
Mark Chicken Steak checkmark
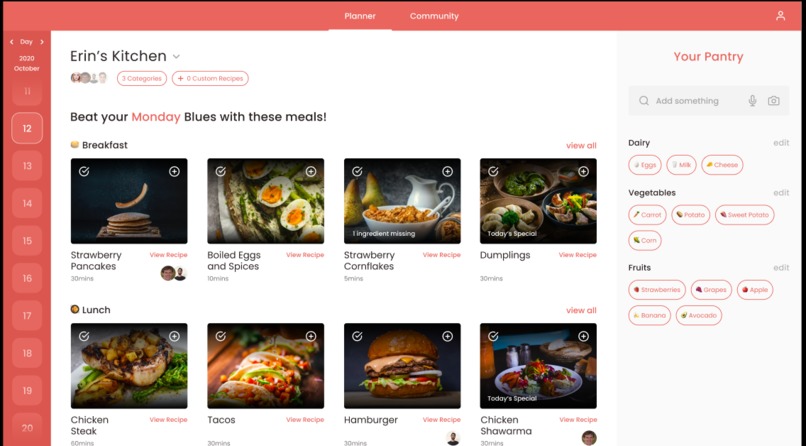(84, 336)
